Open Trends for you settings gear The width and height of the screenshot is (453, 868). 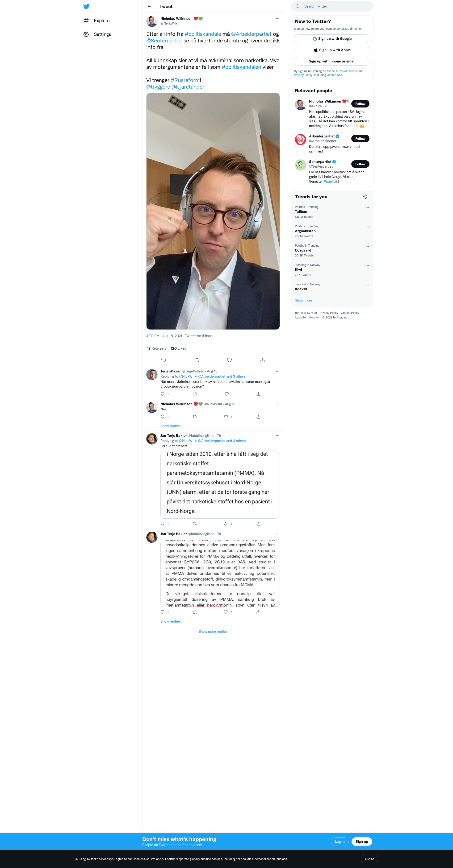(x=365, y=197)
